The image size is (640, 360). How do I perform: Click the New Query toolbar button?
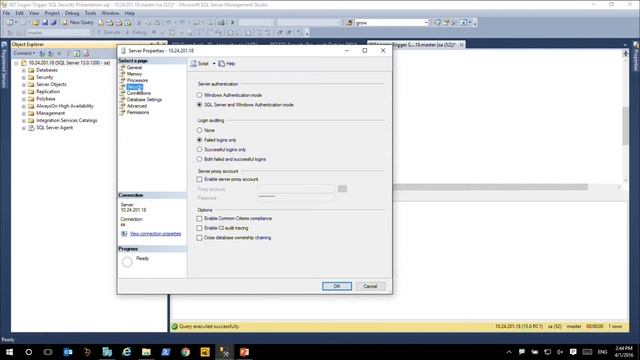pos(78,22)
